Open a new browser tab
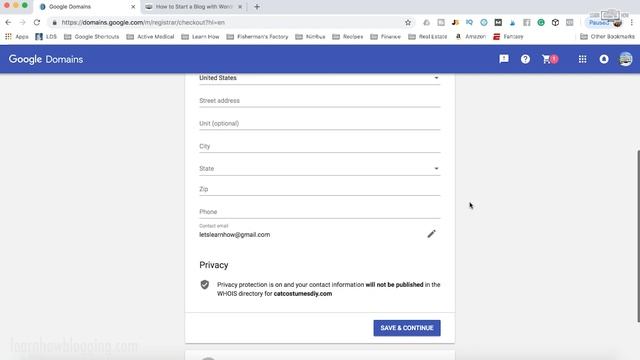 [257, 7]
